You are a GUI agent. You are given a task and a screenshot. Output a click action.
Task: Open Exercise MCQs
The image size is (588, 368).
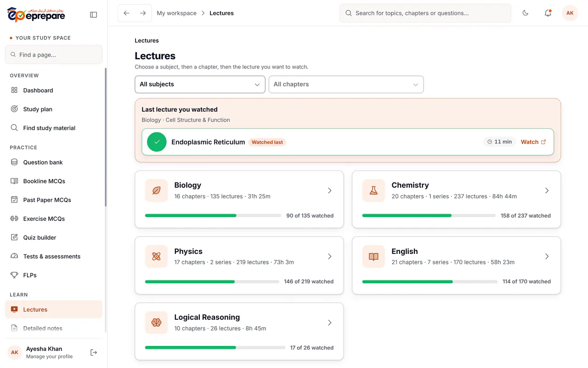(x=54, y=219)
